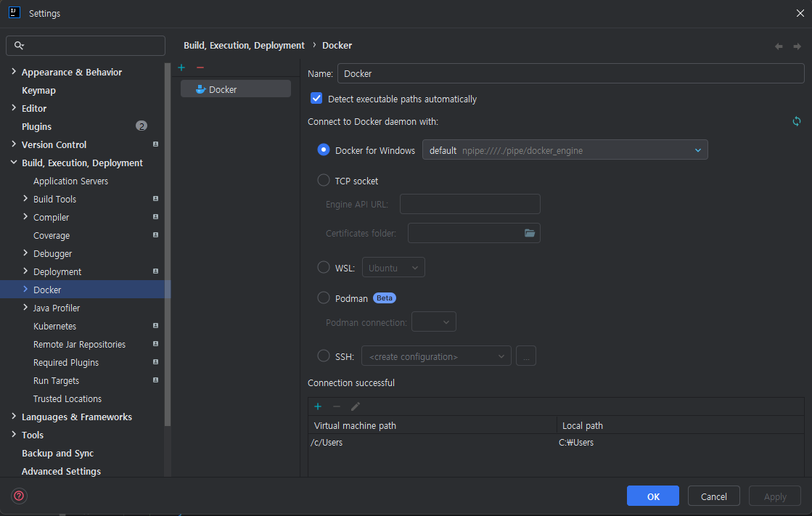Remove path mapping with minus icon
This screenshot has height=516, width=812.
337,406
